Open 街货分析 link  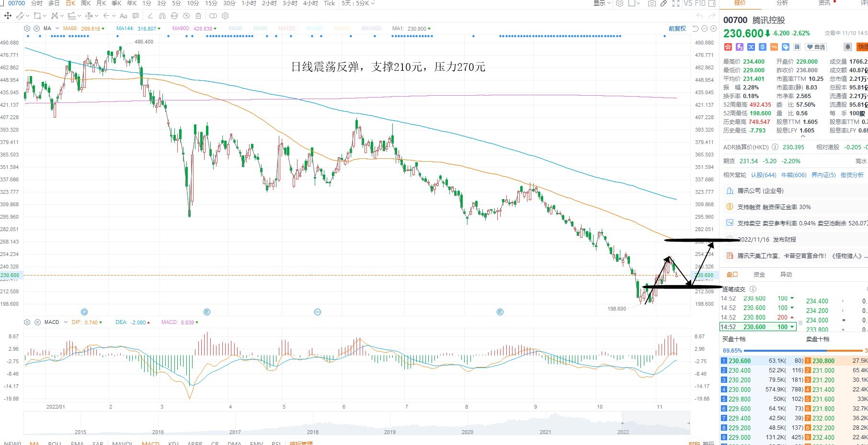coord(852,175)
